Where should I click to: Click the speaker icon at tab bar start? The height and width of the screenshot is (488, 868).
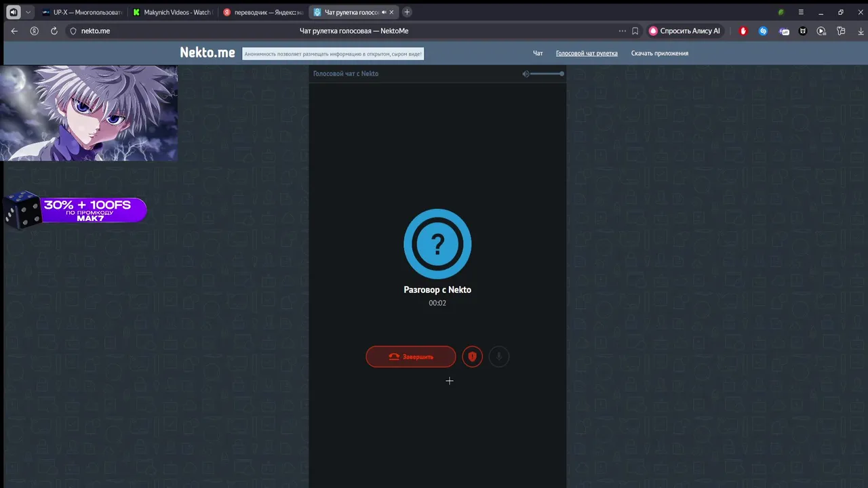pos(13,12)
